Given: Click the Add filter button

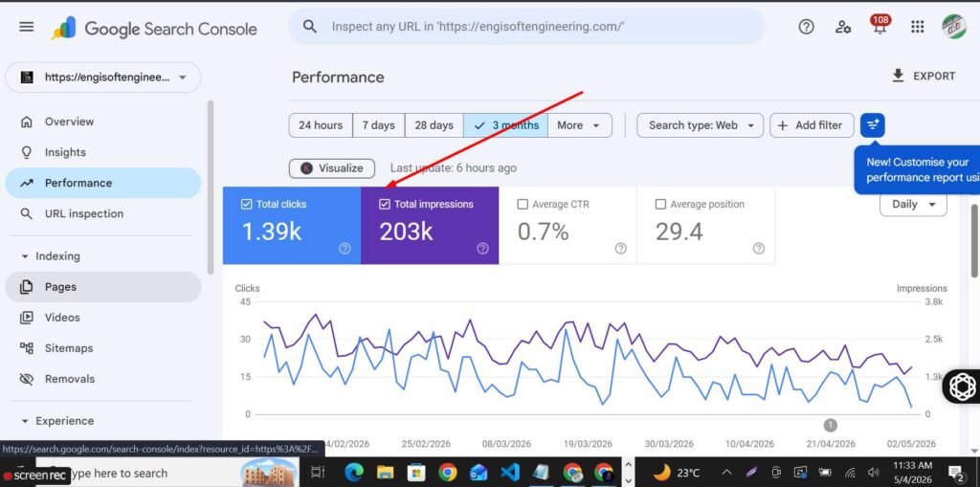Looking at the screenshot, I should (812, 125).
